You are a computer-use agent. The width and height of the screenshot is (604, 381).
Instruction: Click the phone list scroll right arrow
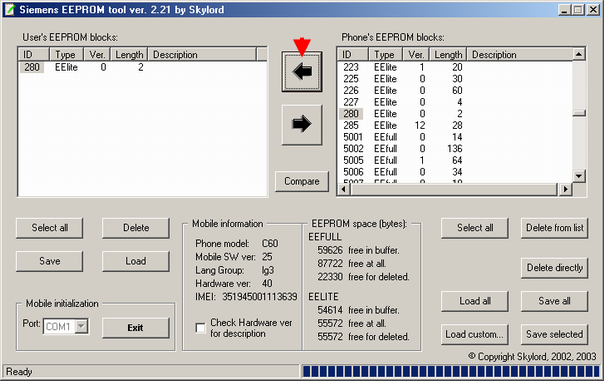click(565, 189)
